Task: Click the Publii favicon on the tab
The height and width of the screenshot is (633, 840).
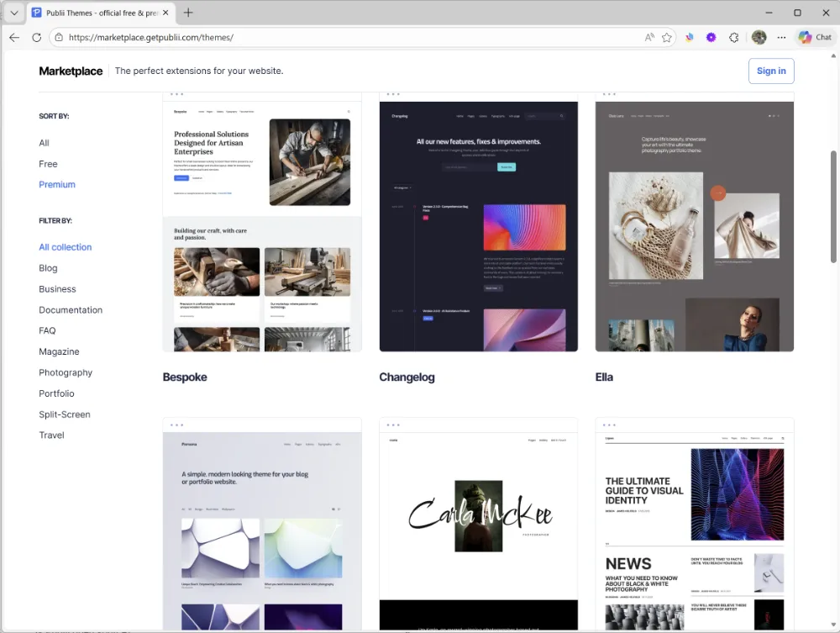Action: tap(35, 13)
